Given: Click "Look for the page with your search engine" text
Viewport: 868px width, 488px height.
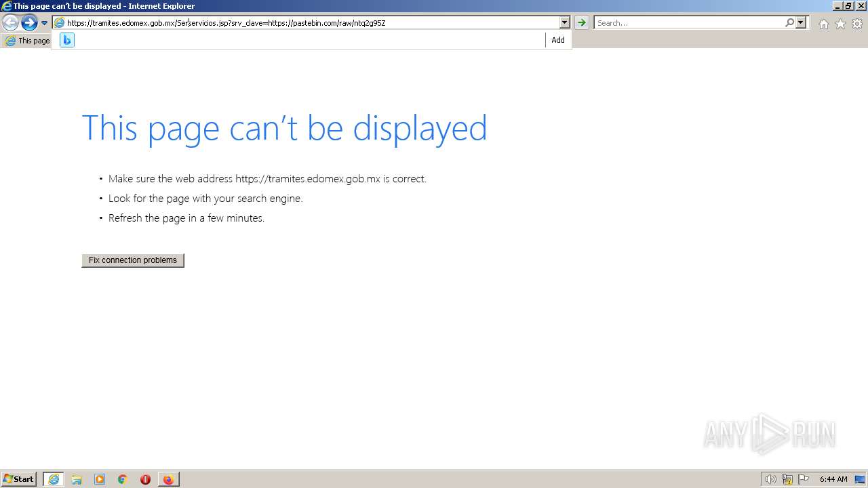Looking at the screenshot, I should pos(205,199).
